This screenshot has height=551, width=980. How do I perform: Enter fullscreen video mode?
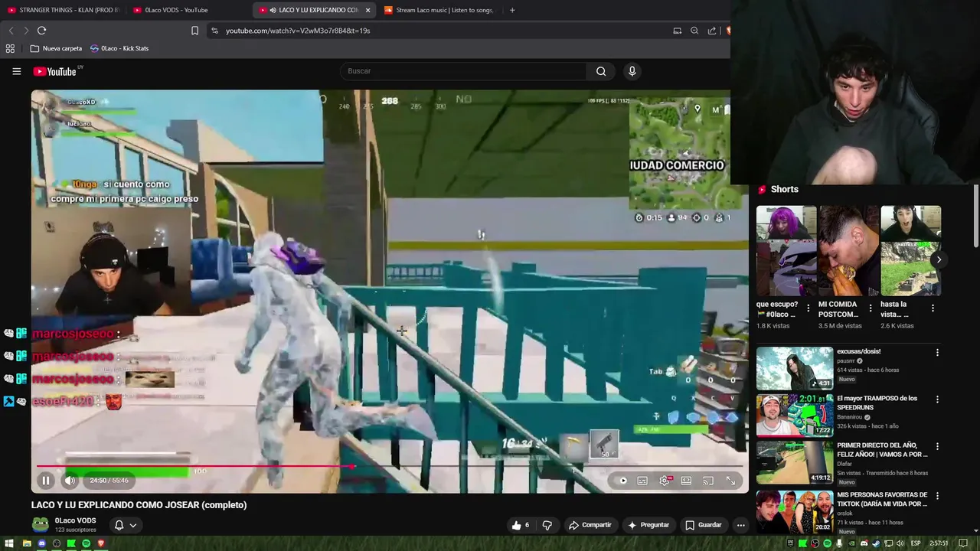pyautogui.click(x=731, y=481)
